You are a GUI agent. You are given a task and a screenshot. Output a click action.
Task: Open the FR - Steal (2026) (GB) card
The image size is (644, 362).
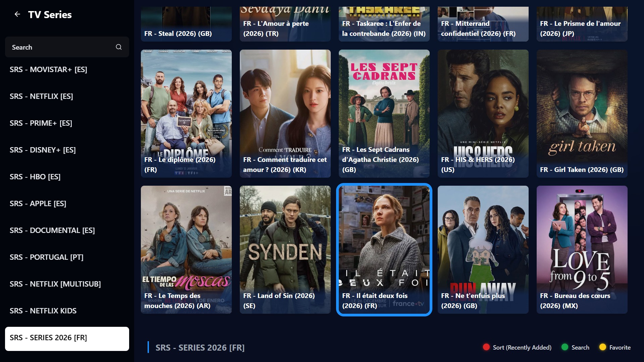[x=186, y=24]
